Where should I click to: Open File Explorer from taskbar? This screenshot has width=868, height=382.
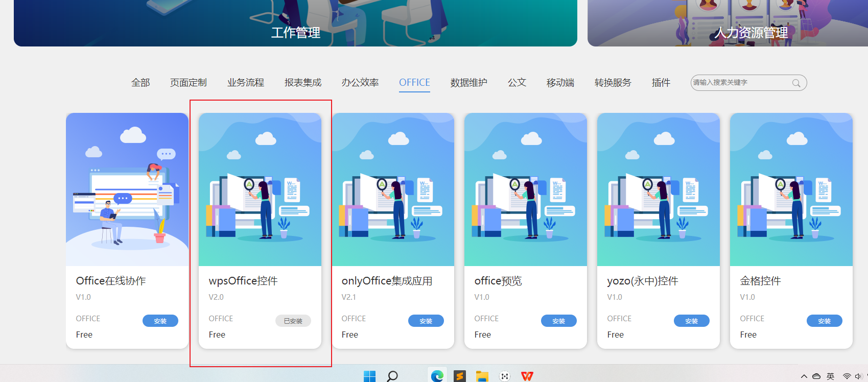482,376
